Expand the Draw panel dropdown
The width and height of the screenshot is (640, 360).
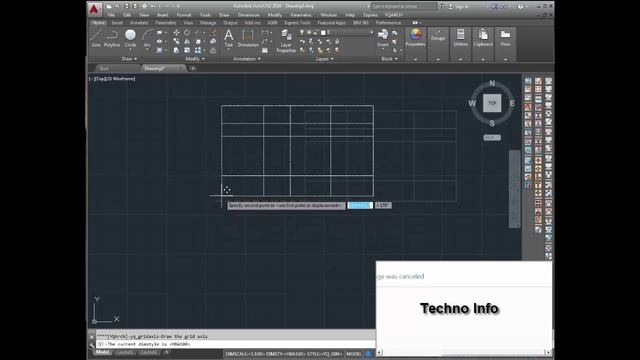[x=129, y=59]
